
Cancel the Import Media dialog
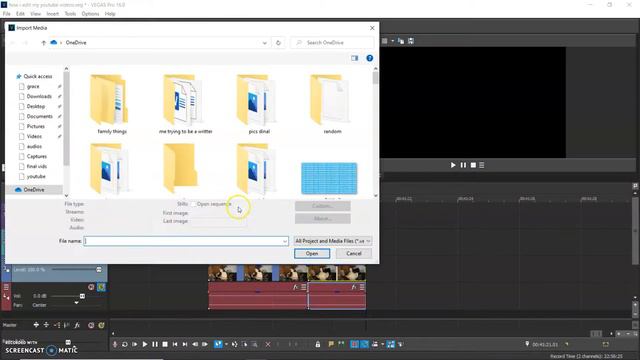coord(354,253)
